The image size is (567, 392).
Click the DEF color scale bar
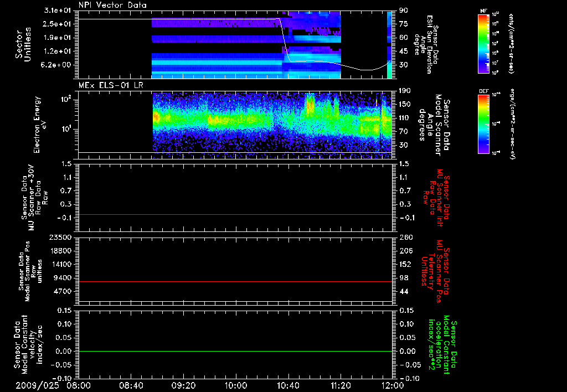point(484,124)
